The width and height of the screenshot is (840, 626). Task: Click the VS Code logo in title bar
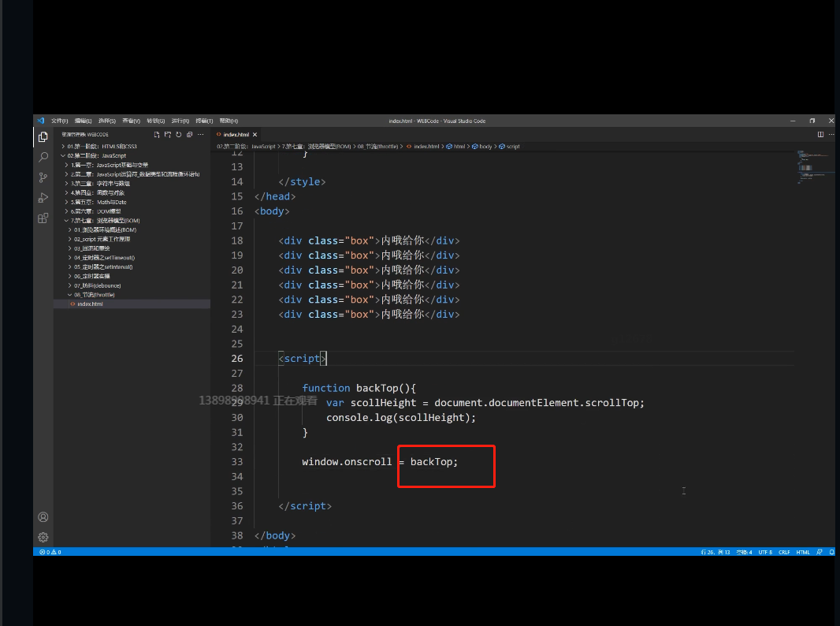[x=41, y=121]
